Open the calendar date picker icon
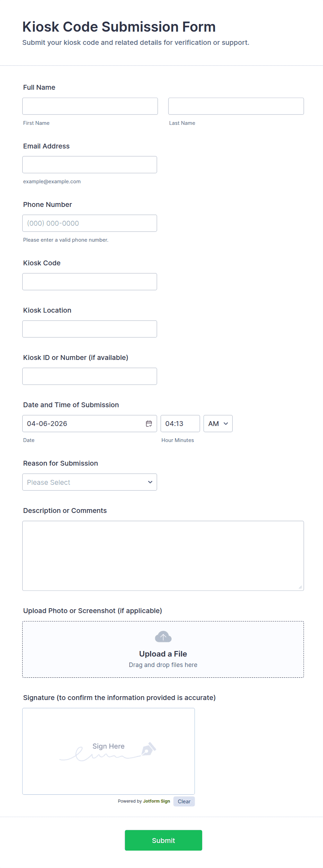The height and width of the screenshot is (868, 323). tap(149, 424)
